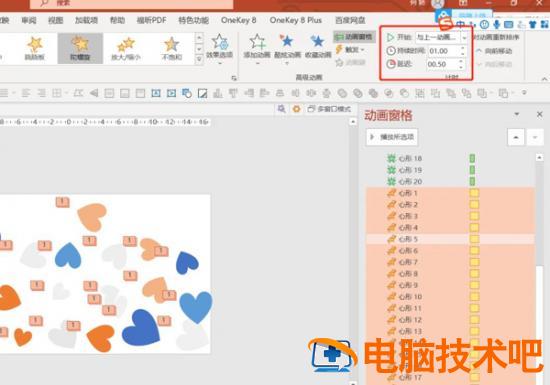Screen dimensions: 550x385
Task: Increase the duration with up spinner
Action: point(463,48)
